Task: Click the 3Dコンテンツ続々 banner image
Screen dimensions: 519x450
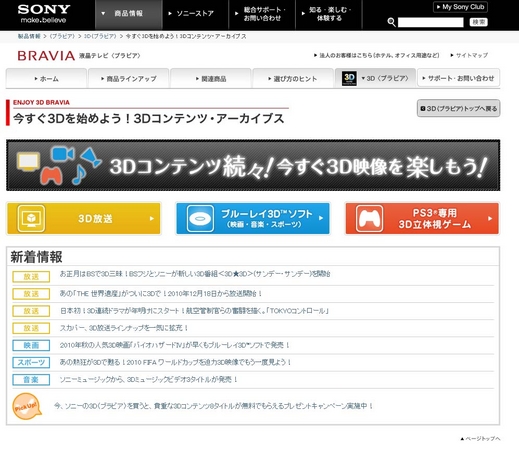Action: pos(253,165)
